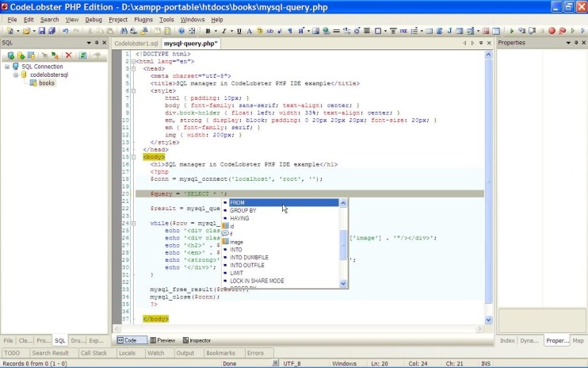Click the Add table icon in SQL panel
Screen dimensions: 588x368
(x=31, y=56)
